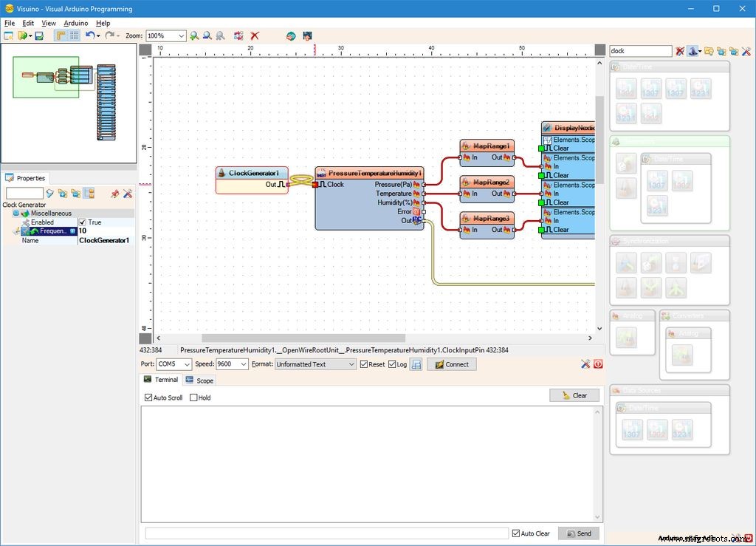Click the red pin icon in Properties panel
Screen dimensions: 756x546
tap(114, 194)
